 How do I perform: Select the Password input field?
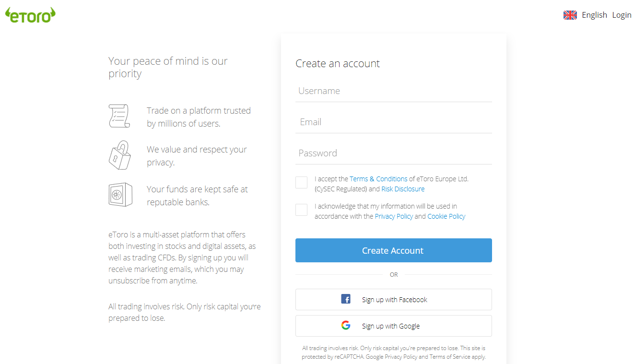coord(393,153)
